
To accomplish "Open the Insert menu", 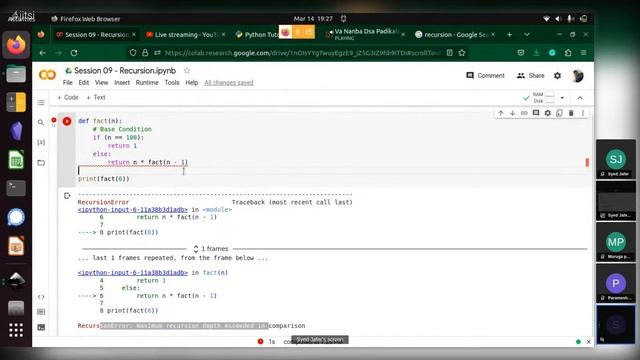I will pos(122,82).
